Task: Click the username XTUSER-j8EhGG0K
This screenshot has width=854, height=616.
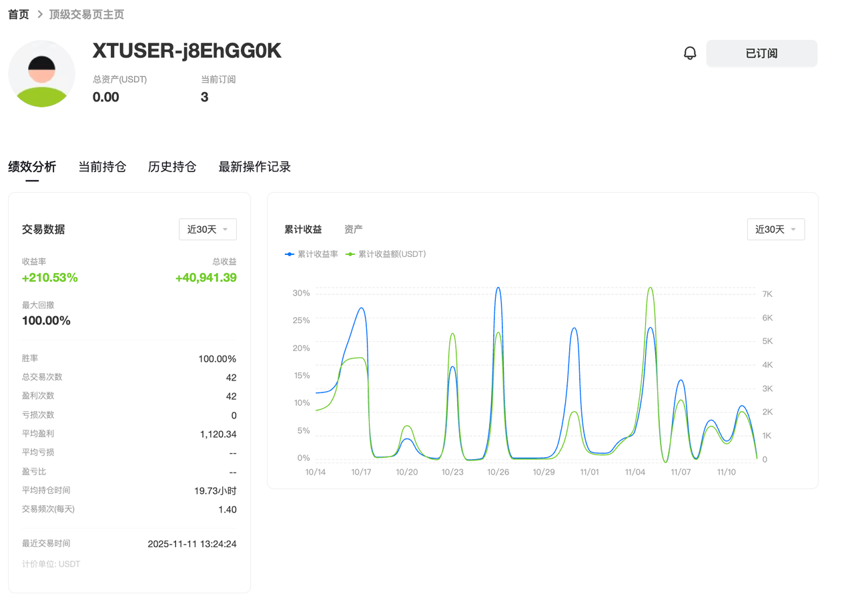Action: pyautogui.click(x=187, y=51)
